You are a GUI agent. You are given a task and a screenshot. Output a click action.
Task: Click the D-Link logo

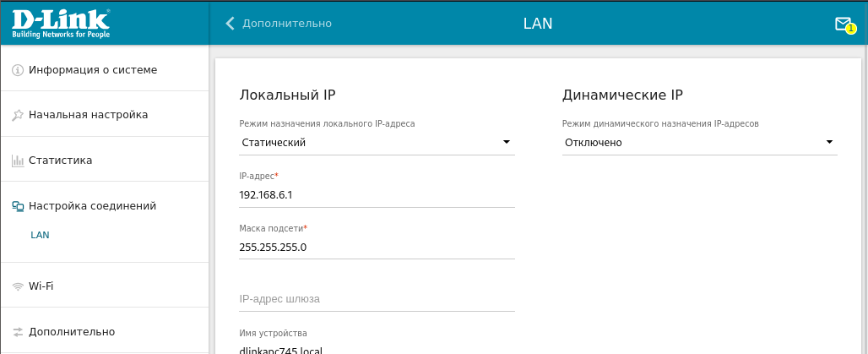coord(61,24)
